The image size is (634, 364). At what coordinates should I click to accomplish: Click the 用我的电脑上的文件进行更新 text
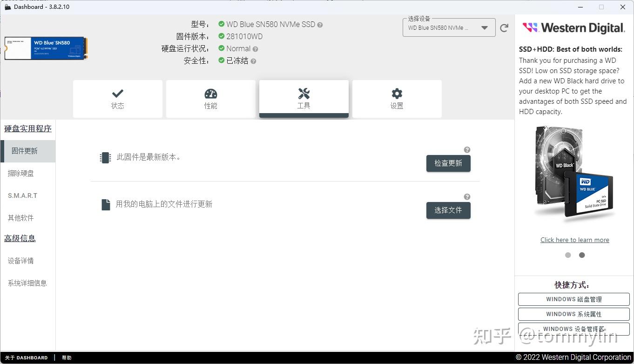[164, 204]
